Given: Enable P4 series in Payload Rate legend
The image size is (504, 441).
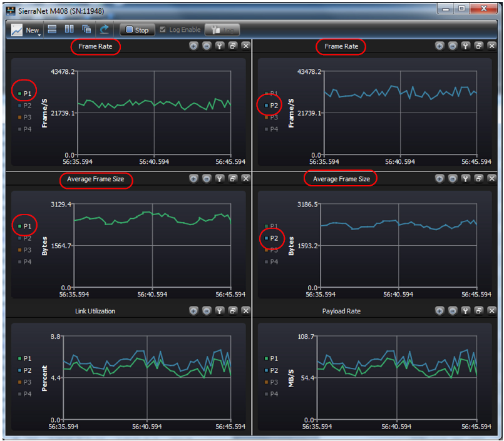Looking at the screenshot, I should [x=271, y=394].
